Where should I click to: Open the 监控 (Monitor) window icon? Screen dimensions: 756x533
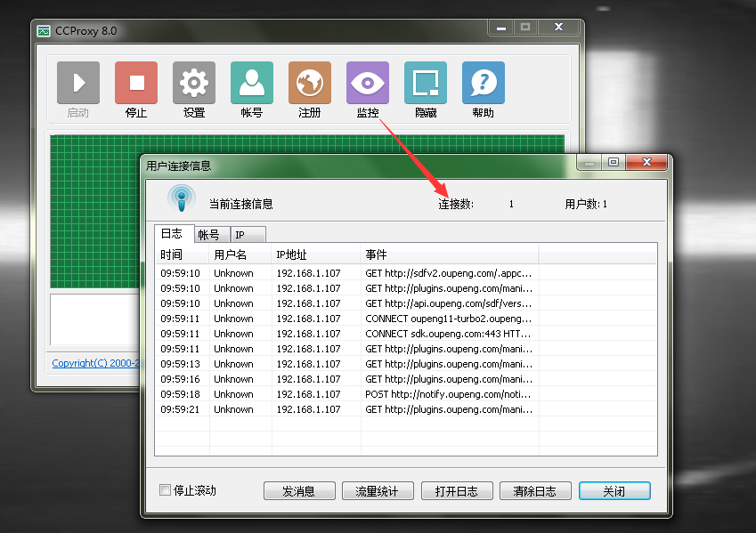point(367,82)
